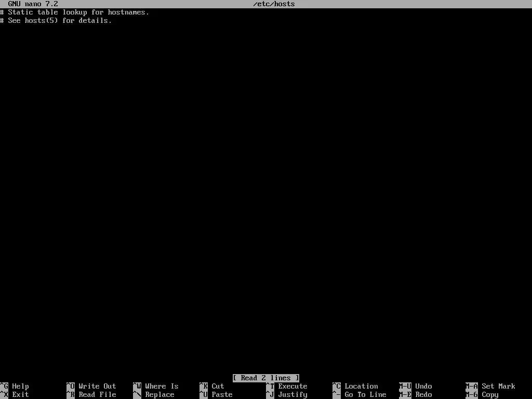This screenshot has height=399, width=532.
Task: Click the Undo shortcut label
Action: [x=423, y=386]
